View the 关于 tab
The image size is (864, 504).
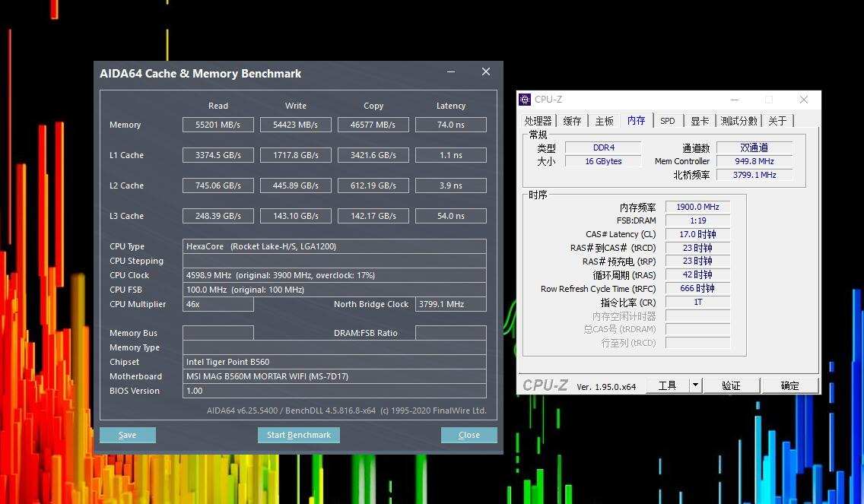pos(777,121)
